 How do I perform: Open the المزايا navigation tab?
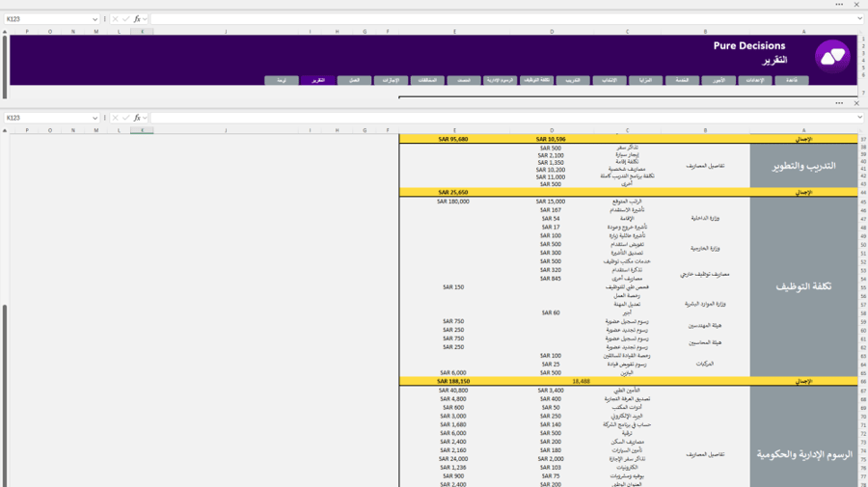(645, 80)
